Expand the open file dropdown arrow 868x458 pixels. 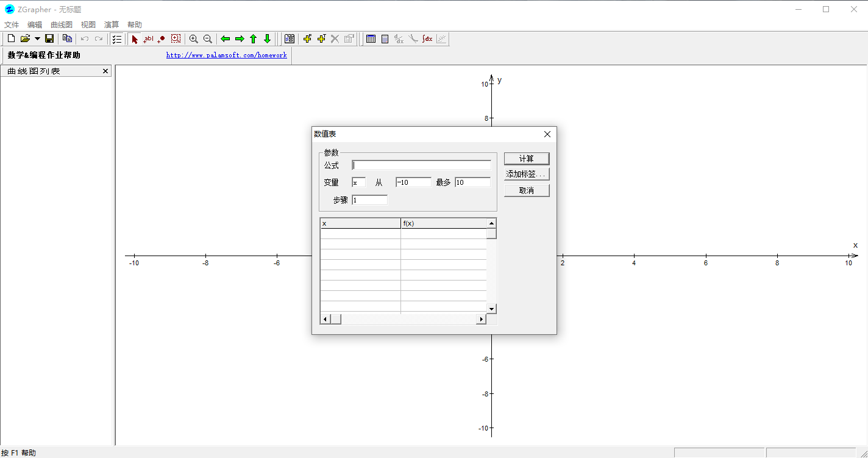pos(37,39)
